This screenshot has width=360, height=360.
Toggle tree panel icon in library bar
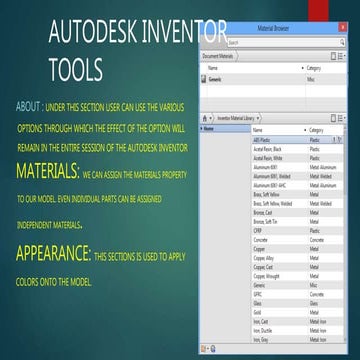coord(333,118)
